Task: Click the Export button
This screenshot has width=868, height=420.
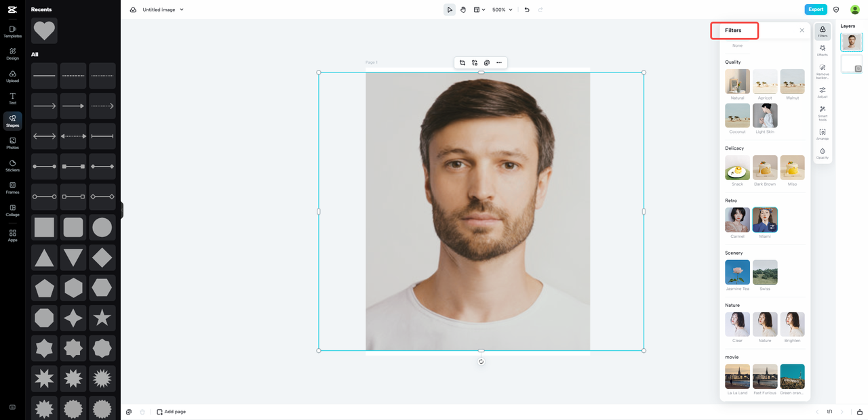Action: (816, 9)
